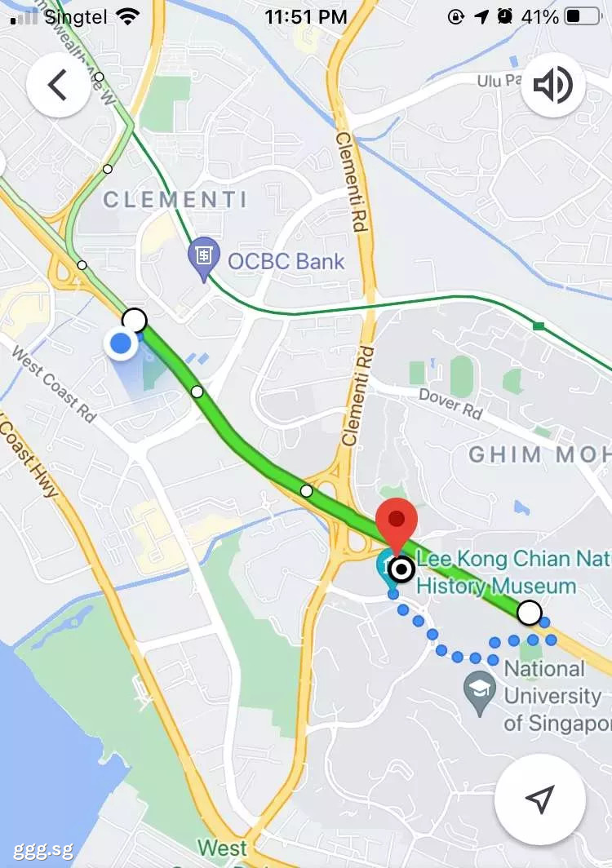Image resolution: width=612 pixels, height=868 pixels.
Task: Mute voice guidance via speaker icon
Action: coord(552,85)
